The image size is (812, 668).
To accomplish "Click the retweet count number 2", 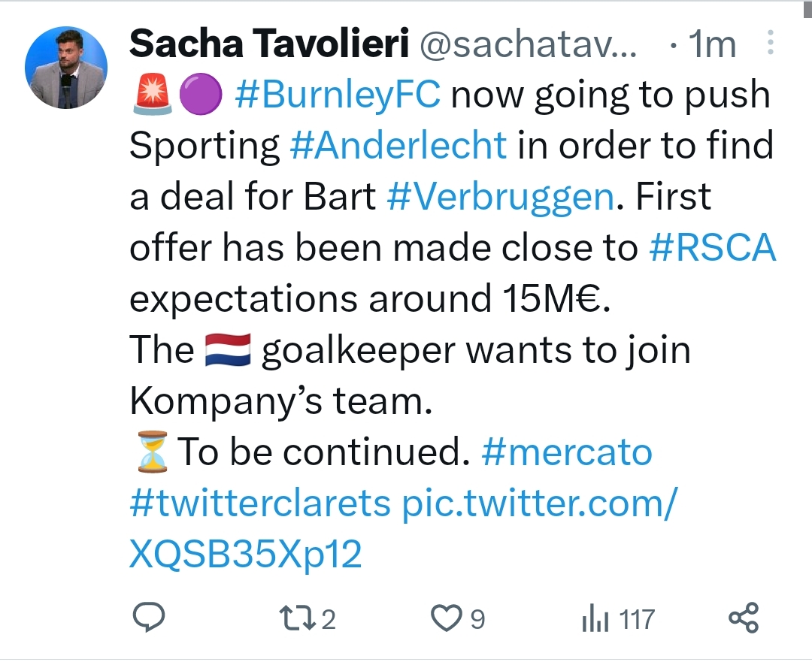I will click(x=328, y=619).
